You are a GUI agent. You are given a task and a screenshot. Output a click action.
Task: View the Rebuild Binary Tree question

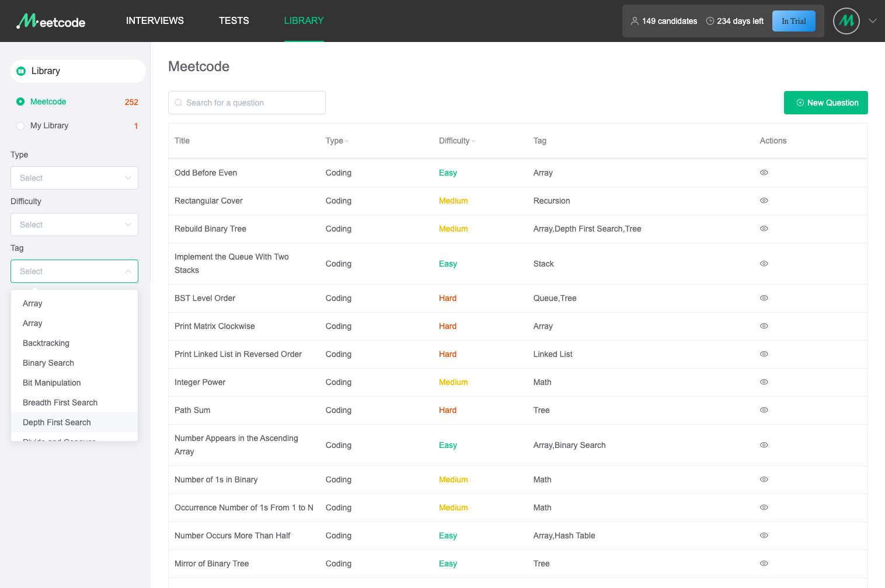click(x=764, y=229)
